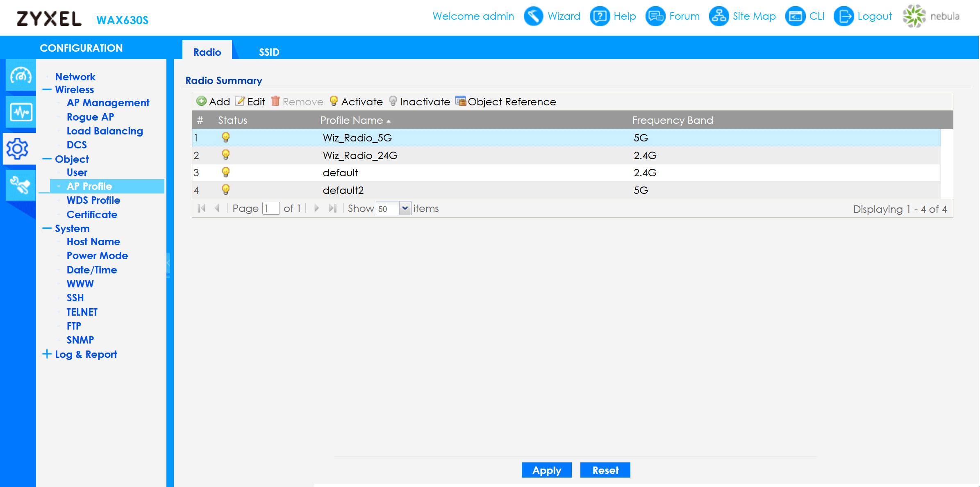The width and height of the screenshot is (980, 487).
Task: Open the Site Map icon
Action: 719,16
